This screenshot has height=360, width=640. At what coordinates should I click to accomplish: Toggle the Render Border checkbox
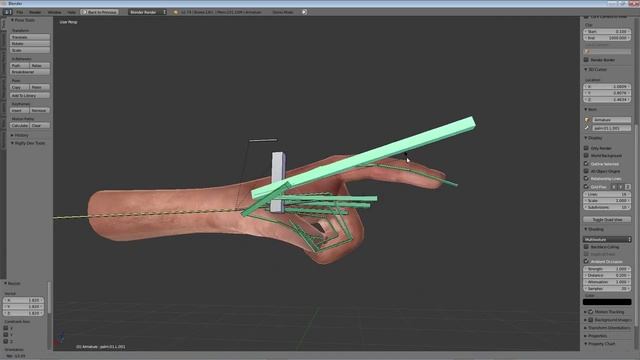[586, 60]
